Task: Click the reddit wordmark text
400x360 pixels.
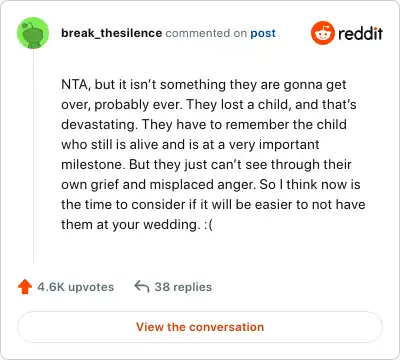Action: click(x=360, y=33)
